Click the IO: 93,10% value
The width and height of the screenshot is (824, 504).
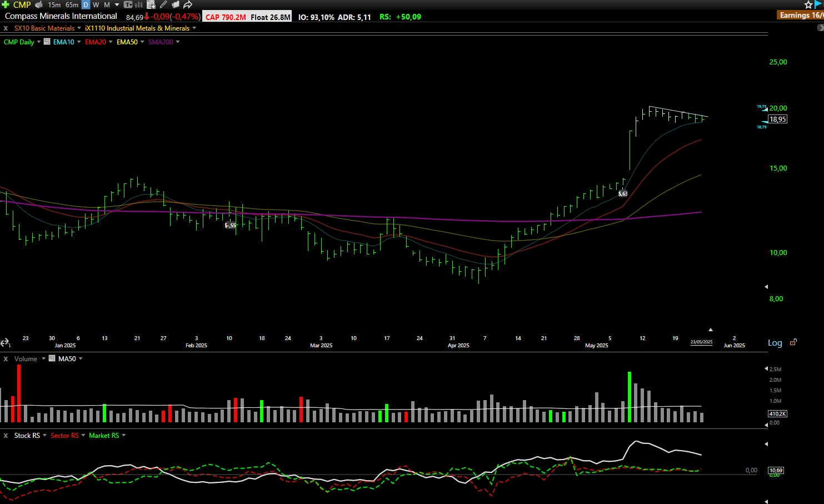(316, 17)
